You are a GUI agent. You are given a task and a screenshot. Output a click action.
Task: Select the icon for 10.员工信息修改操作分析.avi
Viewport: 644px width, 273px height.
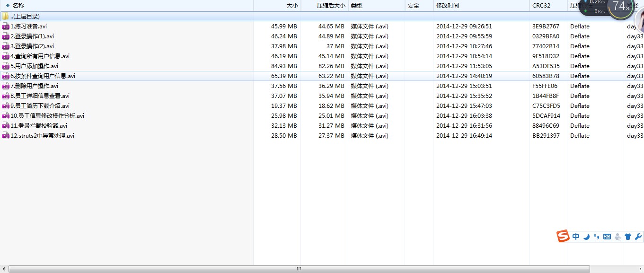[x=6, y=116]
